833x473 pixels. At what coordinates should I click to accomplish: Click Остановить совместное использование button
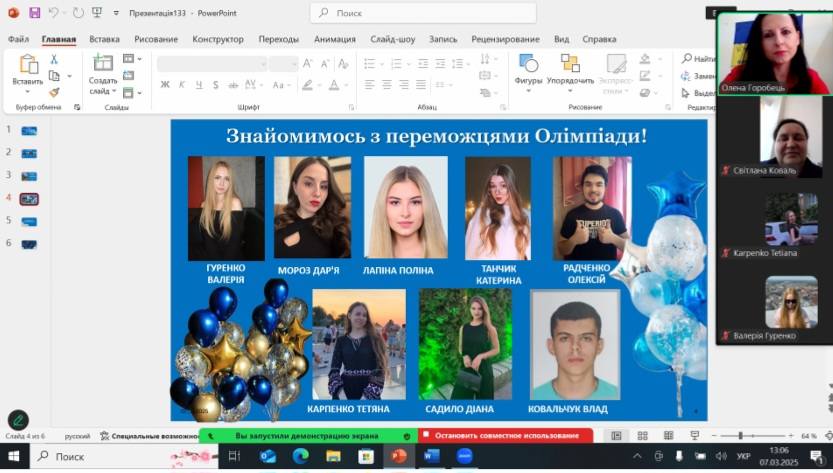click(506, 436)
